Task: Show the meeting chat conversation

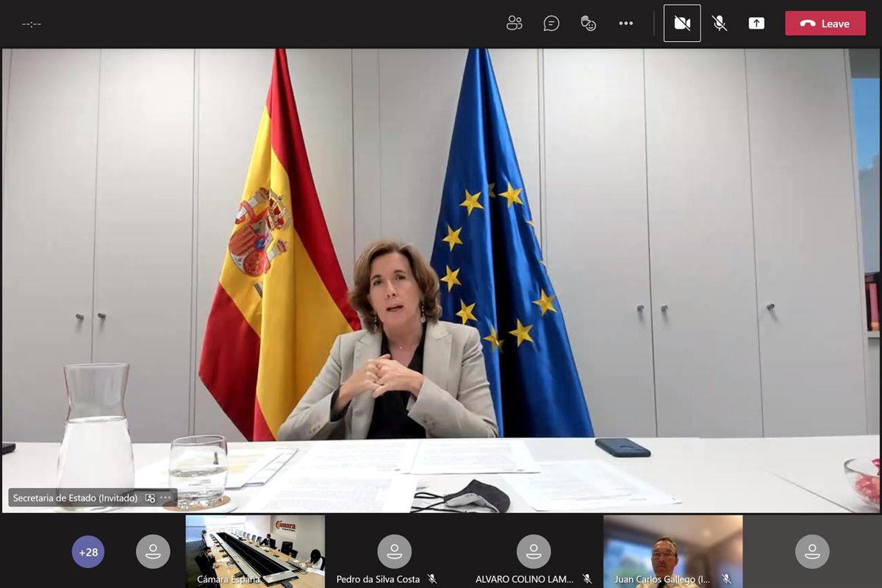Action: (551, 24)
